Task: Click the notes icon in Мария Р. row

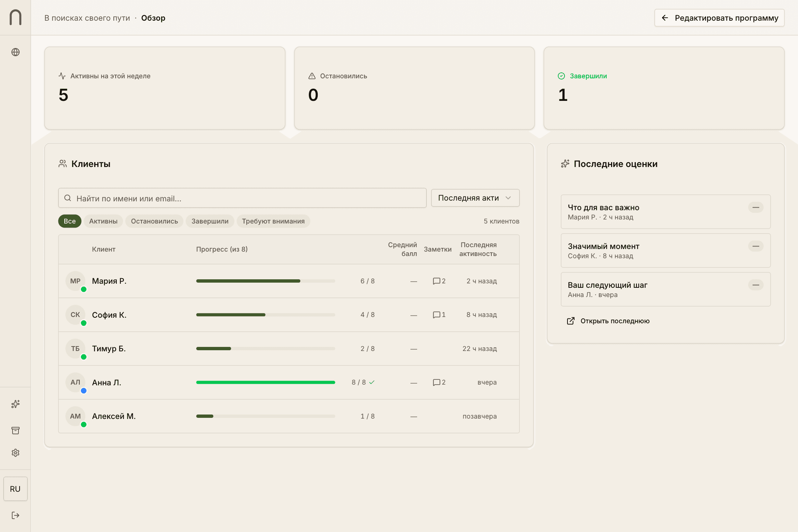Action: point(436,281)
